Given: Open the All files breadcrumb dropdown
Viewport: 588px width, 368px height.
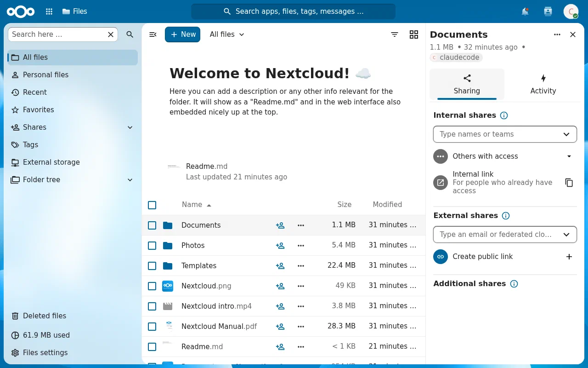Looking at the screenshot, I should coord(227,34).
